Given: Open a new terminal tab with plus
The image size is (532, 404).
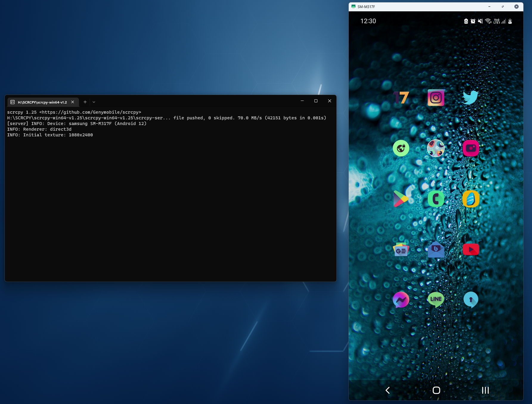Looking at the screenshot, I should coord(85,102).
